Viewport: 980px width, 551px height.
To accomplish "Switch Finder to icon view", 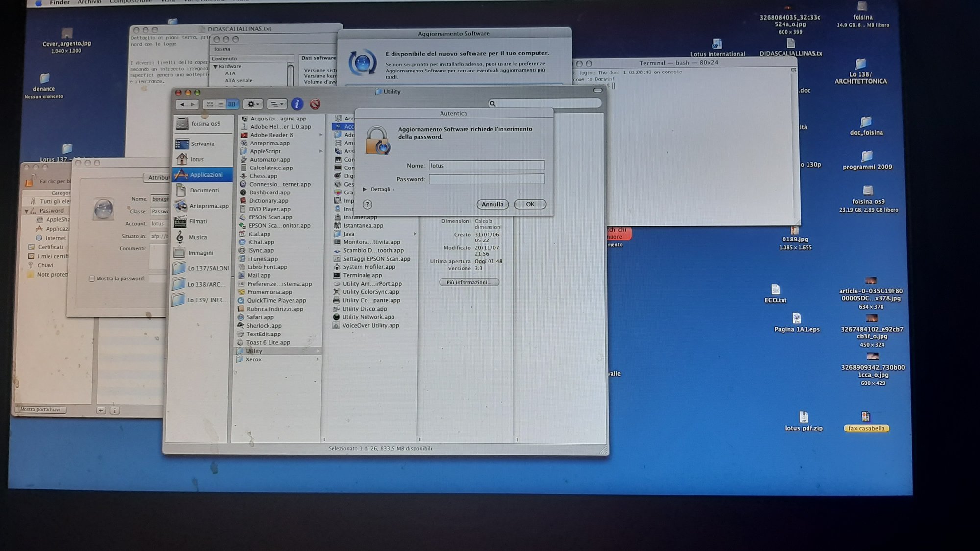I will click(x=210, y=104).
